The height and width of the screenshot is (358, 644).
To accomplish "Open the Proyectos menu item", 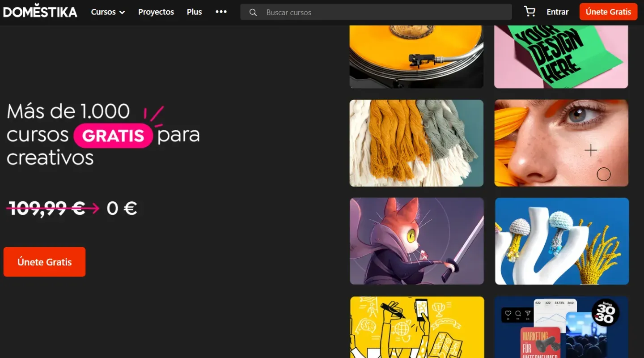I will tap(156, 12).
